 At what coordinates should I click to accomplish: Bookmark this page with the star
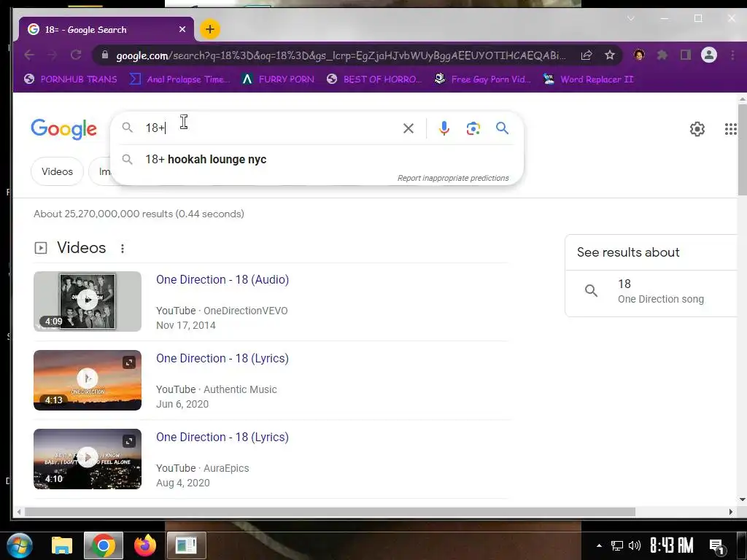coord(610,55)
